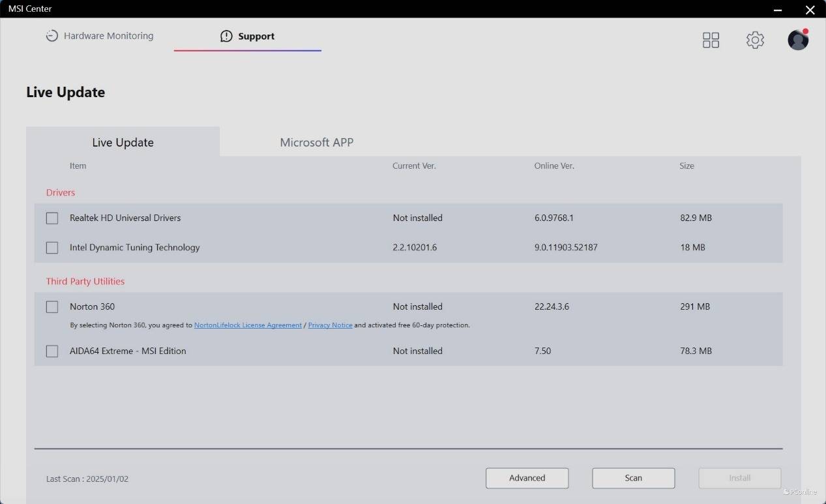Click Realtek's Not installed status
Viewport: 826px width, 504px height.
(x=417, y=218)
